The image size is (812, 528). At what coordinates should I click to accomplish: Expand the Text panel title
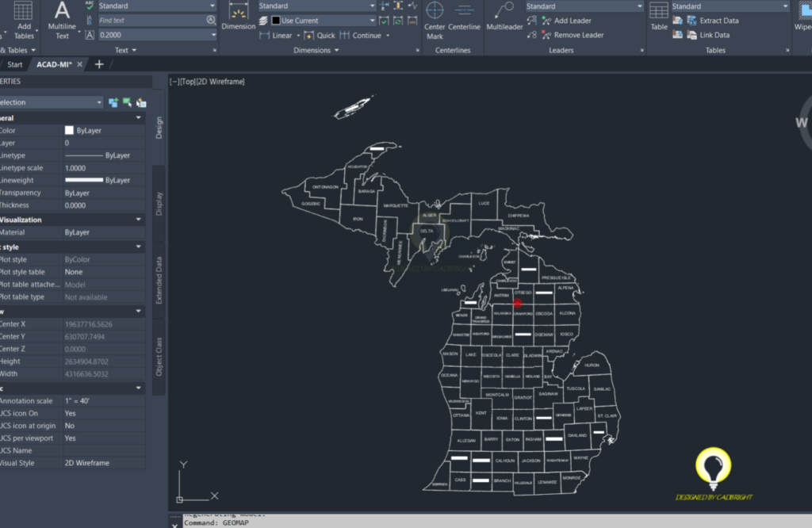point(125,50)
